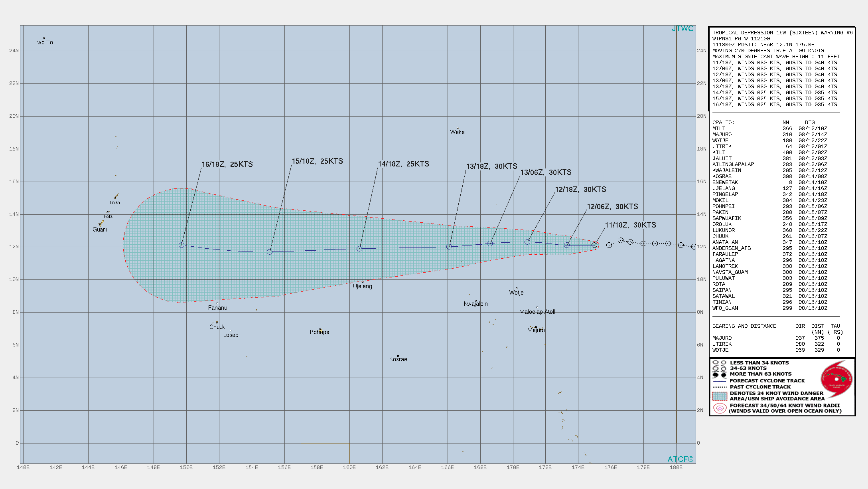The width and height of the screenshot is (868, 489).
Task: Click the '15/18Z, 25KTS' map label
Action: tap(318, 161)
